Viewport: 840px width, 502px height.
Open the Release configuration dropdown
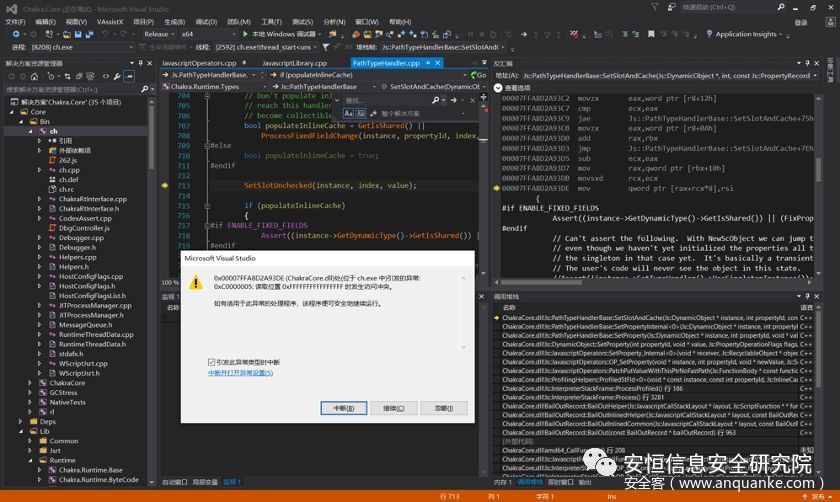click(x=160, y=34)
